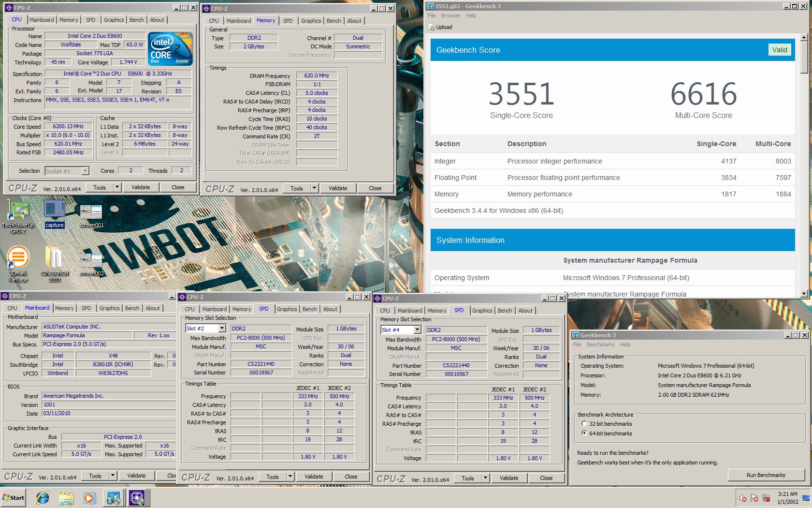Viewport: 812px width, 508px height.
Task: Click the Core Speed 6200.13 MHz value
Action: (x=68, y=126)
